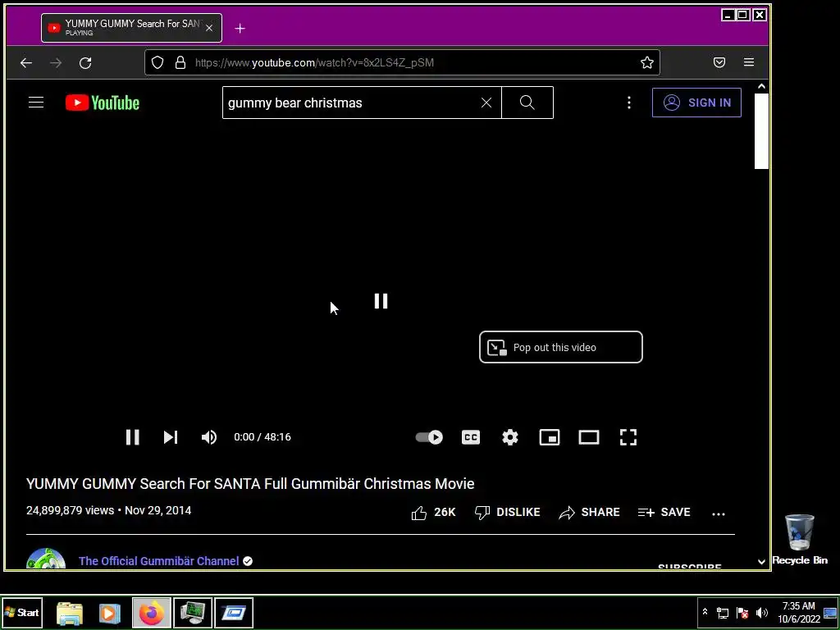The height and width of the screenshot is (630, 840).
Task: Open the tracking protection shield
Action: coord(157,62)
